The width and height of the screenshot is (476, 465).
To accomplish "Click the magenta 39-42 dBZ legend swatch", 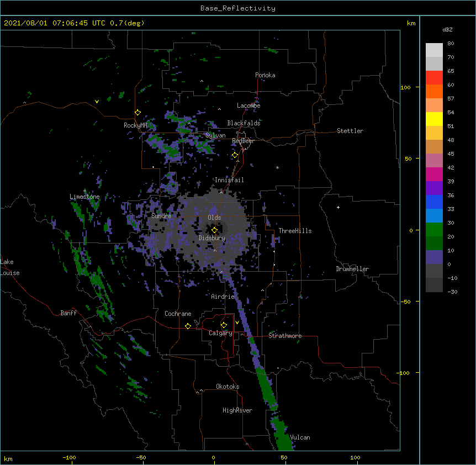I will [x=434, y=174].
